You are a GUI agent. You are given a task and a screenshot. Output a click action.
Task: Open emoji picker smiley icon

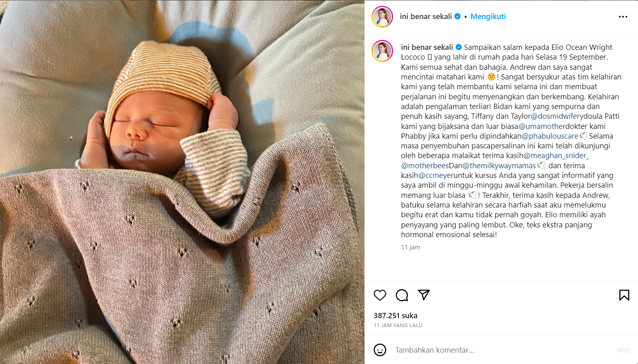[380, 350]
